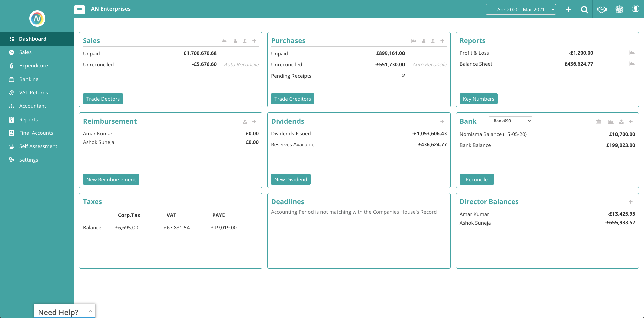Image resolution: width=644 pixels, height=318 pixels.
Task: Click the New Reimbursement button
Action: 111,179
